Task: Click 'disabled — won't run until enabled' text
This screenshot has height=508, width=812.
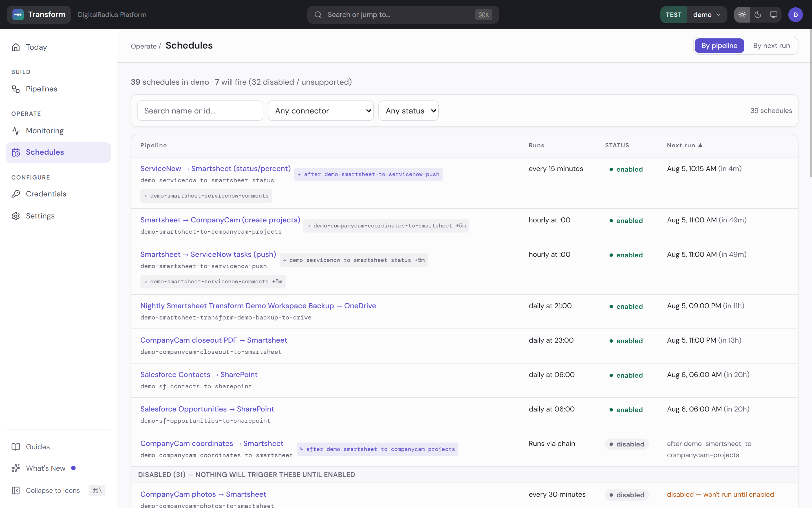Action: [x=720, y=494]
